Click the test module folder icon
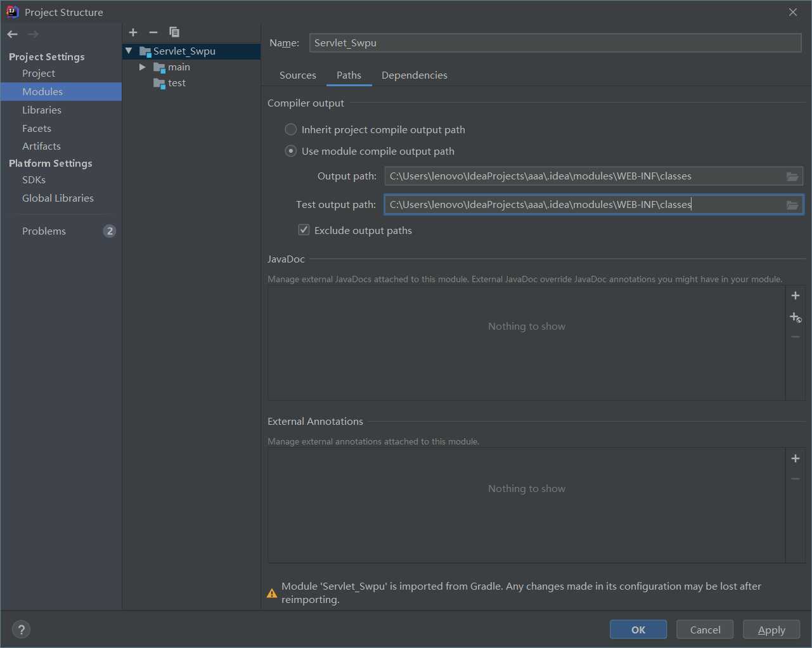Image resolution: width=812 pixels, height=648 pixels. point(159,83)
